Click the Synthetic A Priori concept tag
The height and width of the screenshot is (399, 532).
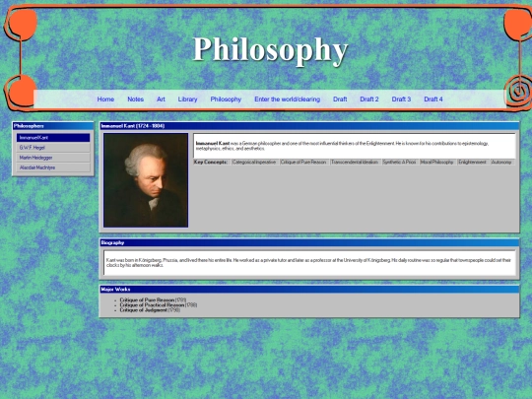[399, 163]
